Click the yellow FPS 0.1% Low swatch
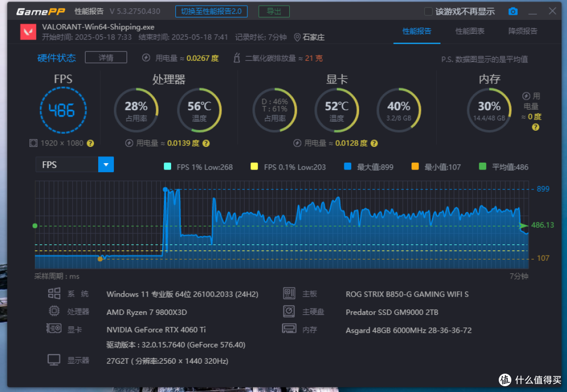 click(254, 166)
